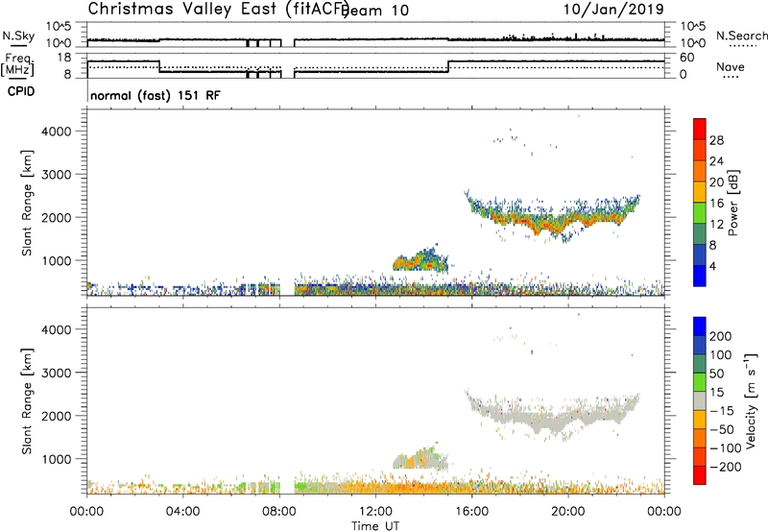Select the '12:00' time tick label

tap(375, 512)
